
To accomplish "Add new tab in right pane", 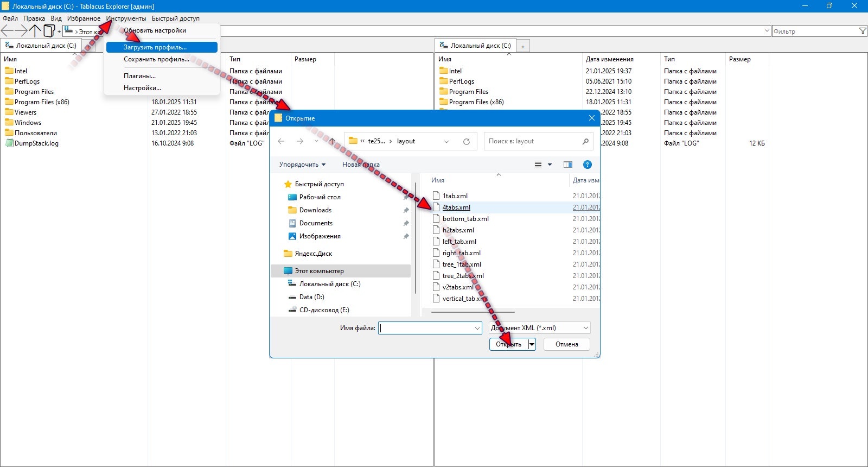I will 523,46.
